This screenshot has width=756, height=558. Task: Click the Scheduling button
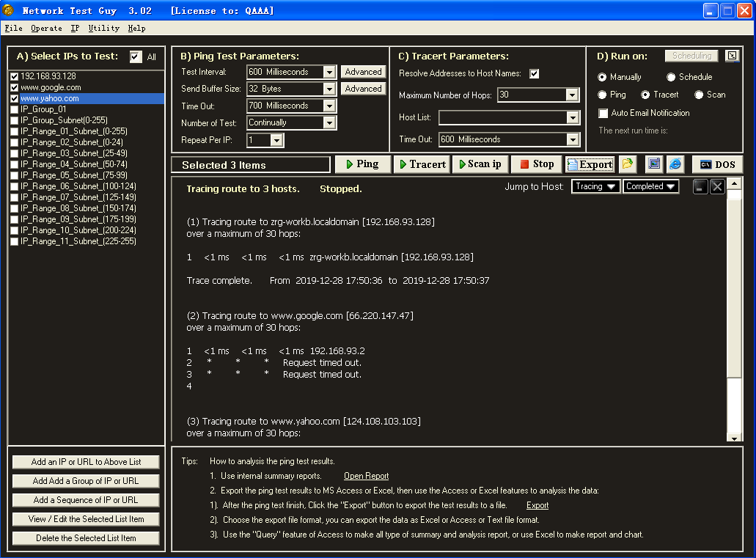(691, 56)
